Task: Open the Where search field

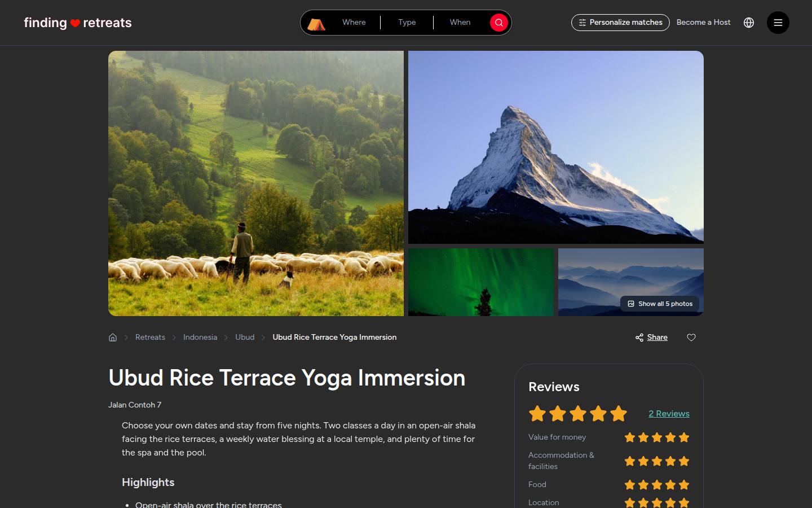Action: (x=354, y=23)
